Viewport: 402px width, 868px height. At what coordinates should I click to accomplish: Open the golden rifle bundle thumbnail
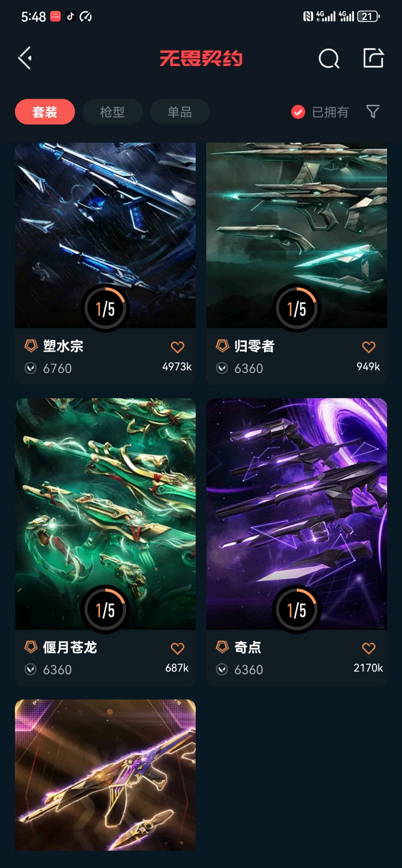[x=105, y=775]
